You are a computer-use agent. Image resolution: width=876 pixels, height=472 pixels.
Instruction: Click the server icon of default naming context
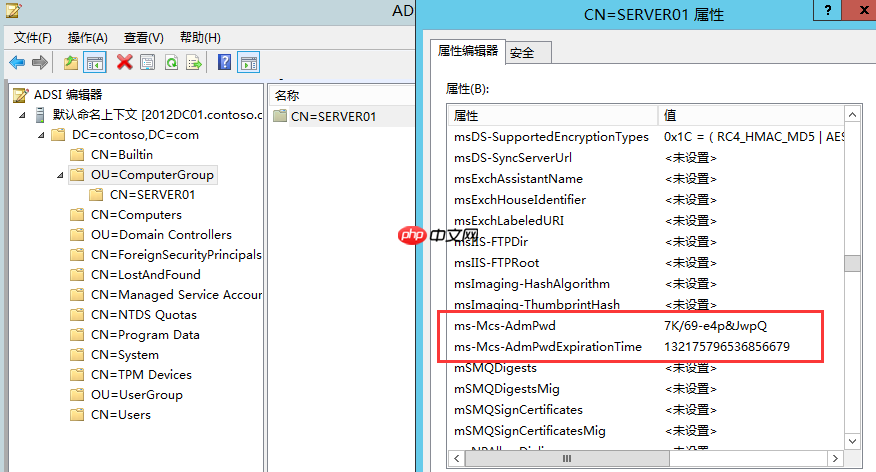(40, 115)
